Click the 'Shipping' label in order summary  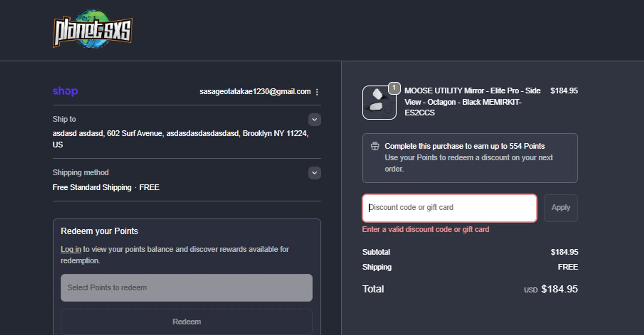click(x=377, y=267)
